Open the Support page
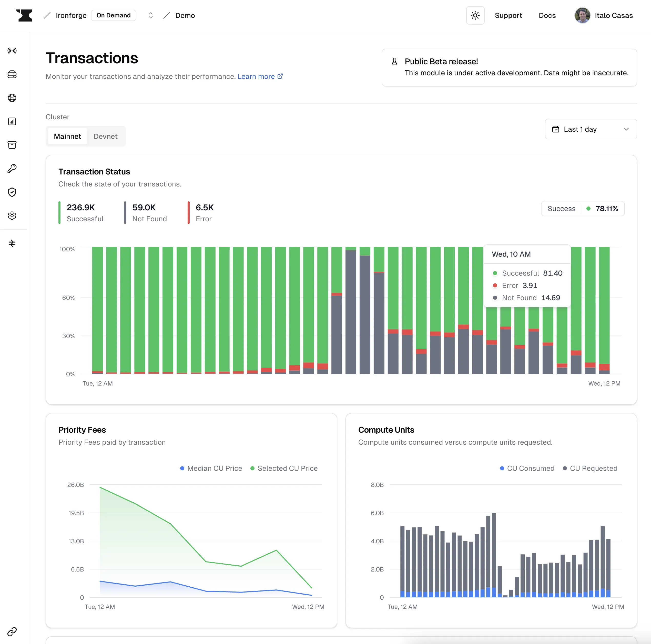 click(x=508, y=15)
